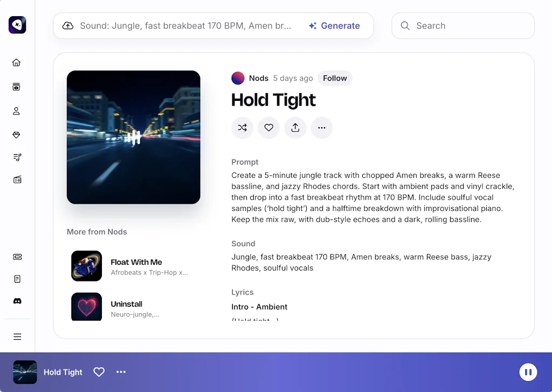Click the ticket icon in sidebar
Viewport: 552px width, 392px height.
click(x=17, y=257)
